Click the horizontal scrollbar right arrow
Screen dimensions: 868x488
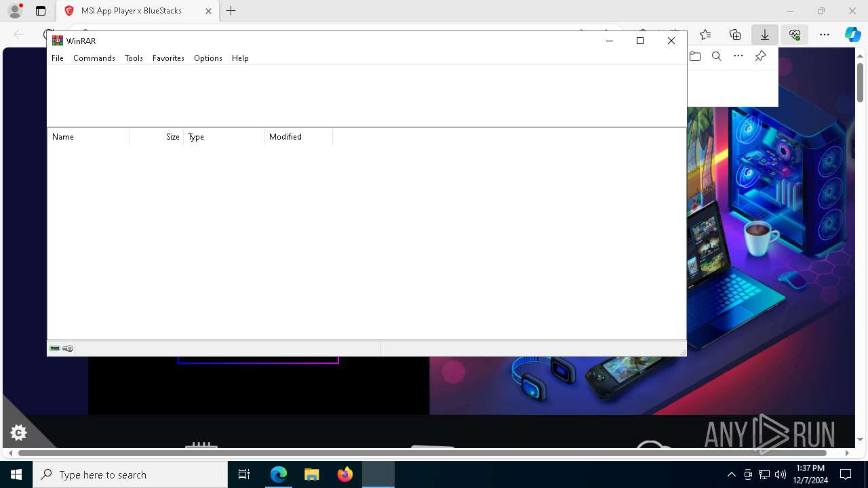pos(847,453)
